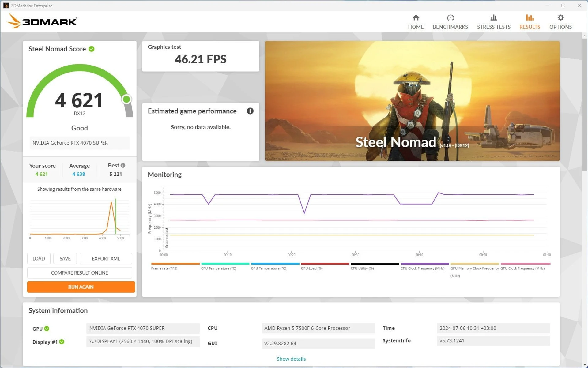The image size is (588, 368).
Task: Toggle the GPU Temperature legend swatch
Action: pos(275,264)
